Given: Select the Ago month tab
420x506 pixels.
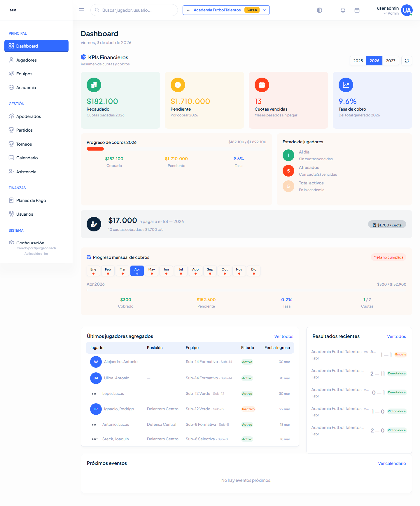Looking at the screenshot, I should [x=195, y=271].
